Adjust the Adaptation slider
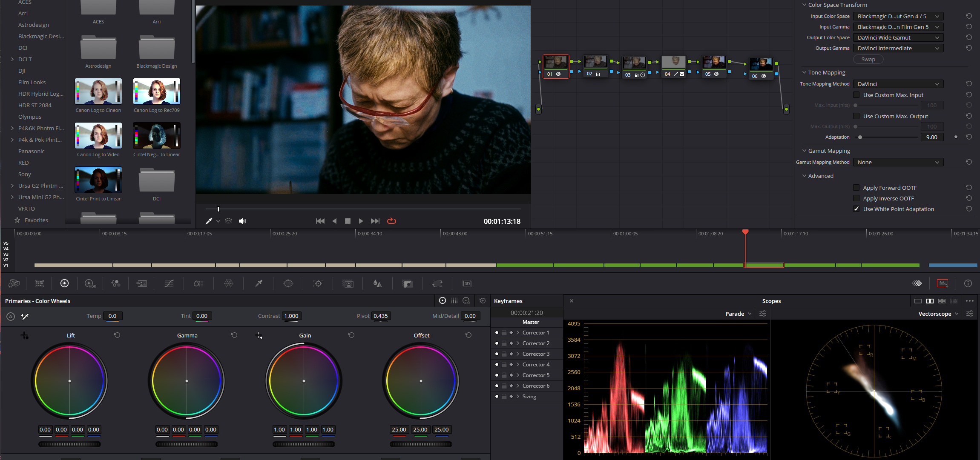This screenshot has height=460, width=980. [x=861, y=137]
